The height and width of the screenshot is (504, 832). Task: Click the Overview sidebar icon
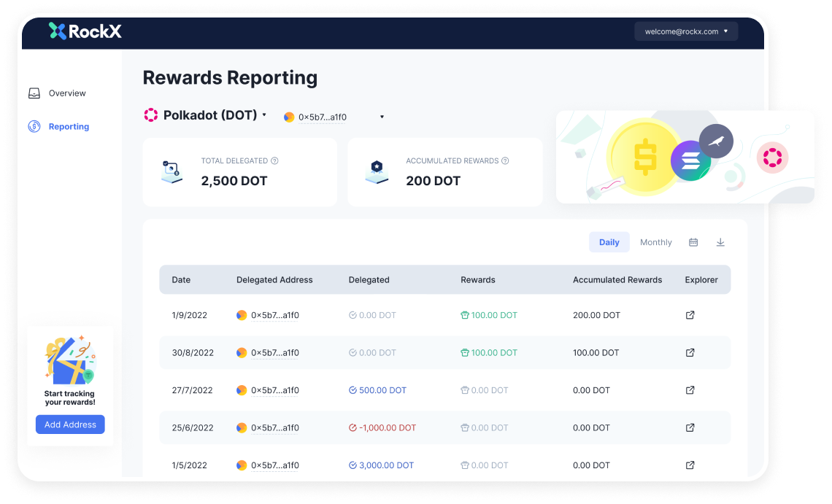tap(34, 93)
